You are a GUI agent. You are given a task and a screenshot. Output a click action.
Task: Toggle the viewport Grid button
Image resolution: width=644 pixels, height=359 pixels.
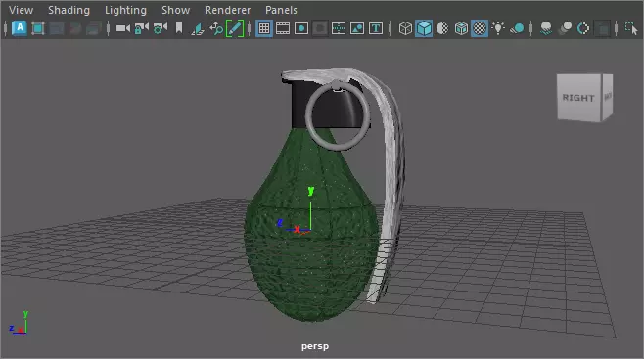pos(263,28)
